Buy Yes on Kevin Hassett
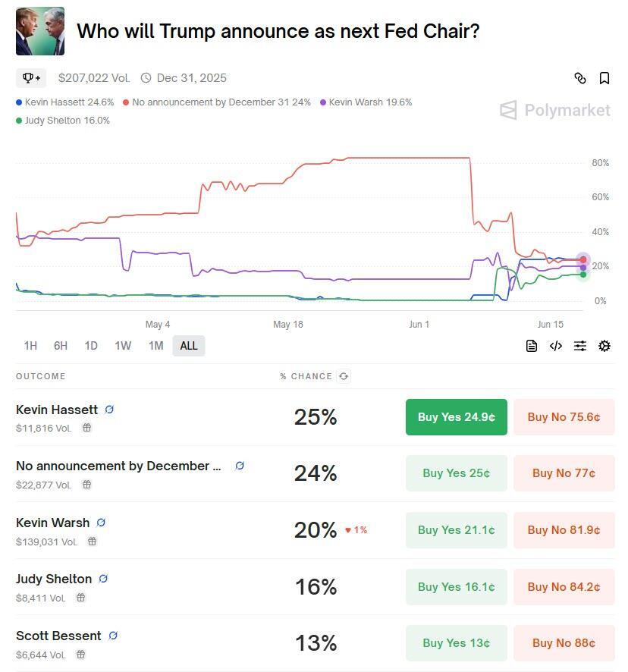Image resolution: width=628 pixels, height=672 pixels. click(456, 417)
